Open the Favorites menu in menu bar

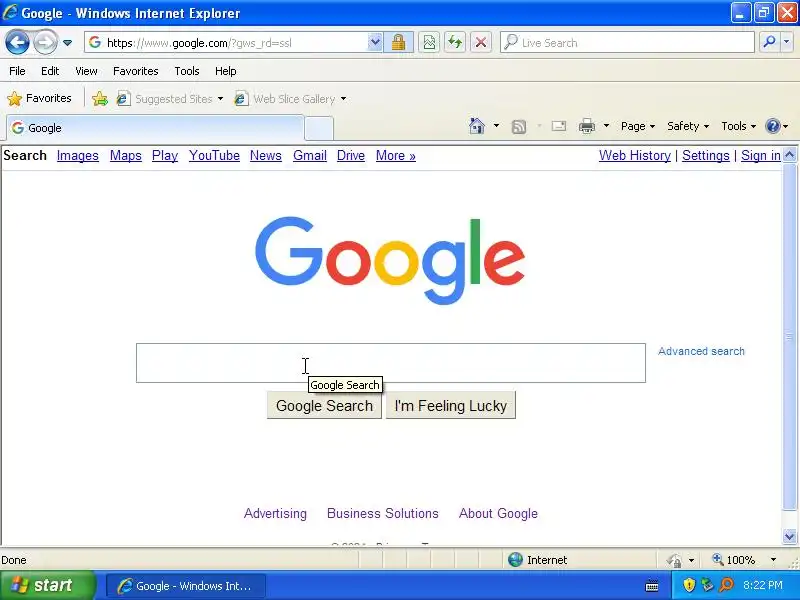coord(136,71)
